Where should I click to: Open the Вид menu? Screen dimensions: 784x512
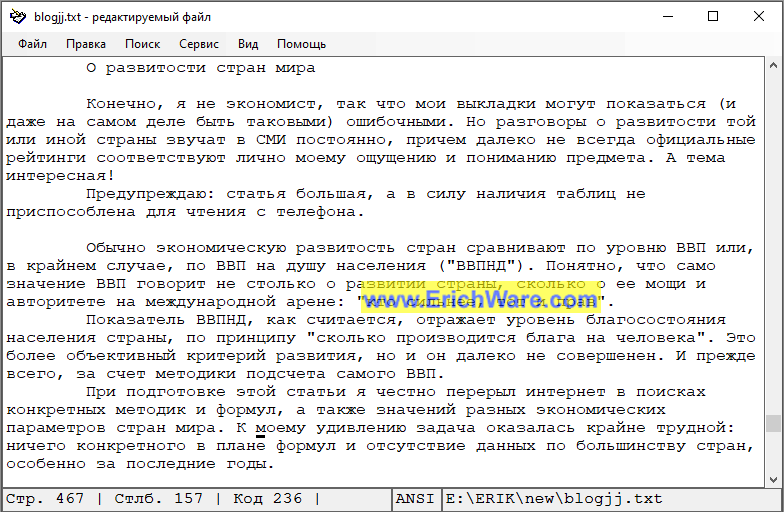(248, 44)
